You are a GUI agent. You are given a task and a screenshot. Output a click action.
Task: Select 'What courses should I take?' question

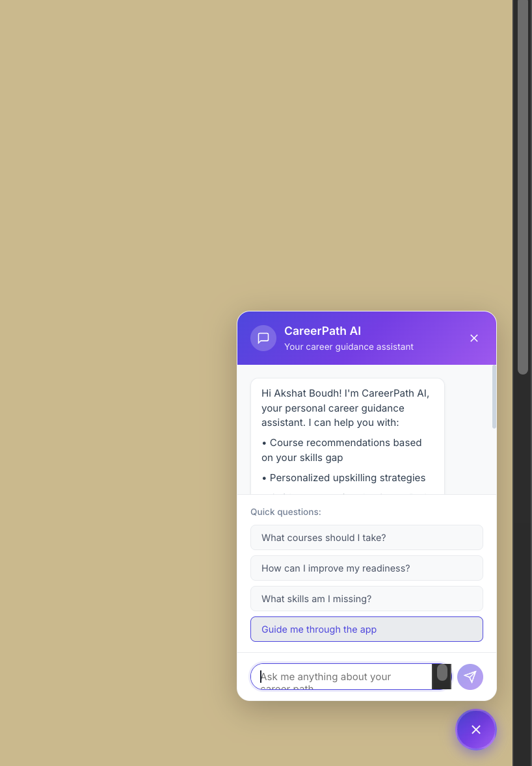366,537
